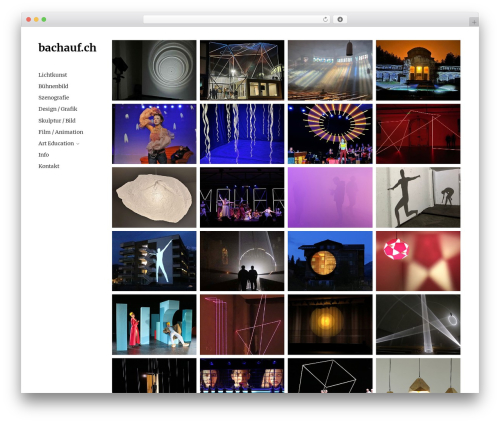The image size is (500, 423).
Task: Open the dark room with lit doorway thumbnail
Action: [154, 376]
